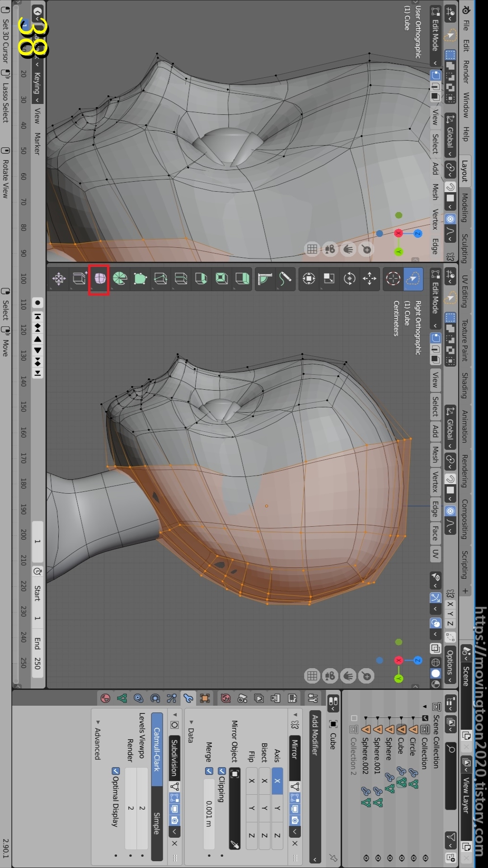Enable face select mode in Right Orthographic viewport
Image resolution: width=488 pixels, height=868 pixels.
(x=435, y=360)
